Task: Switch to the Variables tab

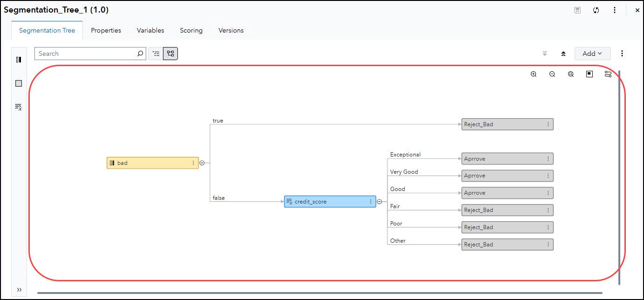Action: coord(150,30)
